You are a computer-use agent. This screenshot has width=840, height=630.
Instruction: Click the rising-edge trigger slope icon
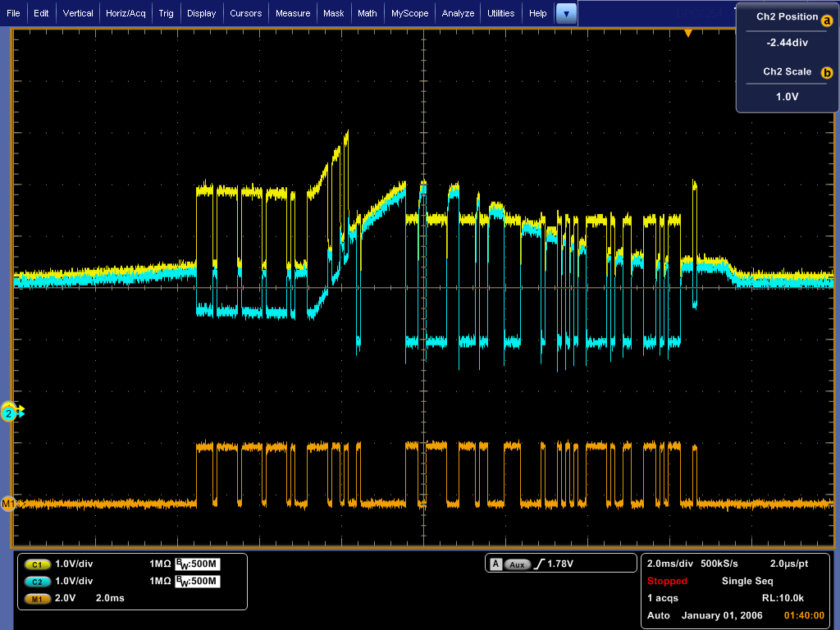click(538, 564)
